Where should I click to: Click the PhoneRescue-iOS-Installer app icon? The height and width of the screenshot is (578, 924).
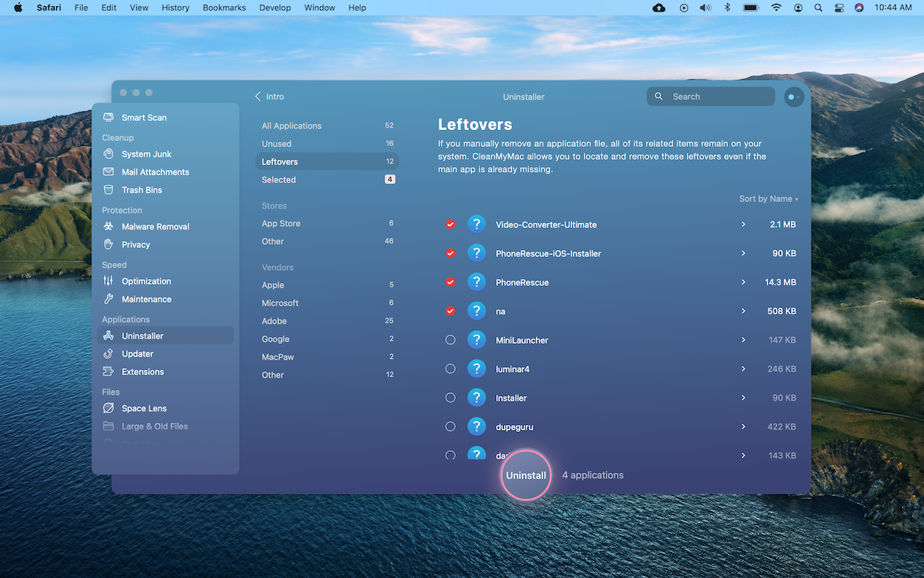coord(476,253)
